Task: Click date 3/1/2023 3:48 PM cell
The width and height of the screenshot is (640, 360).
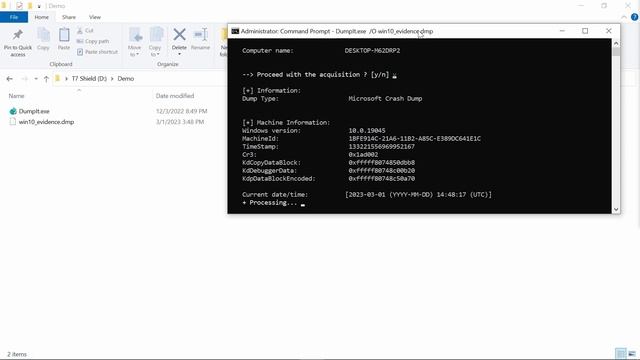Action: pyautogui.click(x=180, y=122)
